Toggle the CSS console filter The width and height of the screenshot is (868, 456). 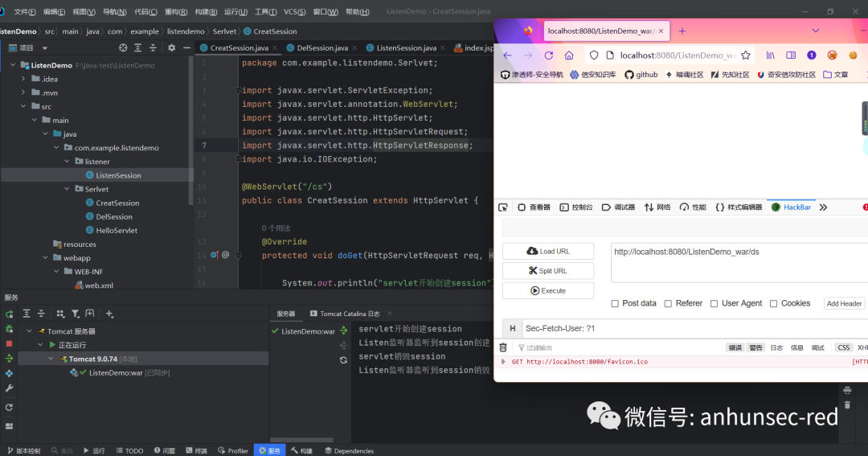click(844, 347)
